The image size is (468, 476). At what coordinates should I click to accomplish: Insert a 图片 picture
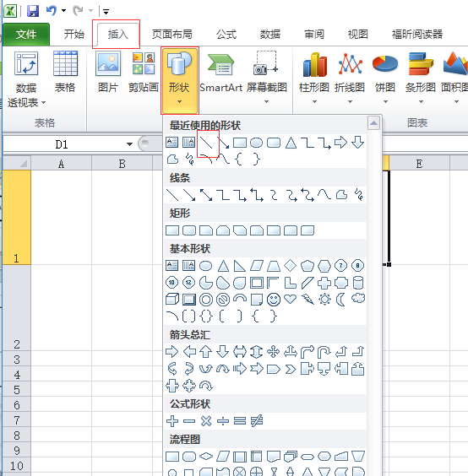tap(108, 73)
